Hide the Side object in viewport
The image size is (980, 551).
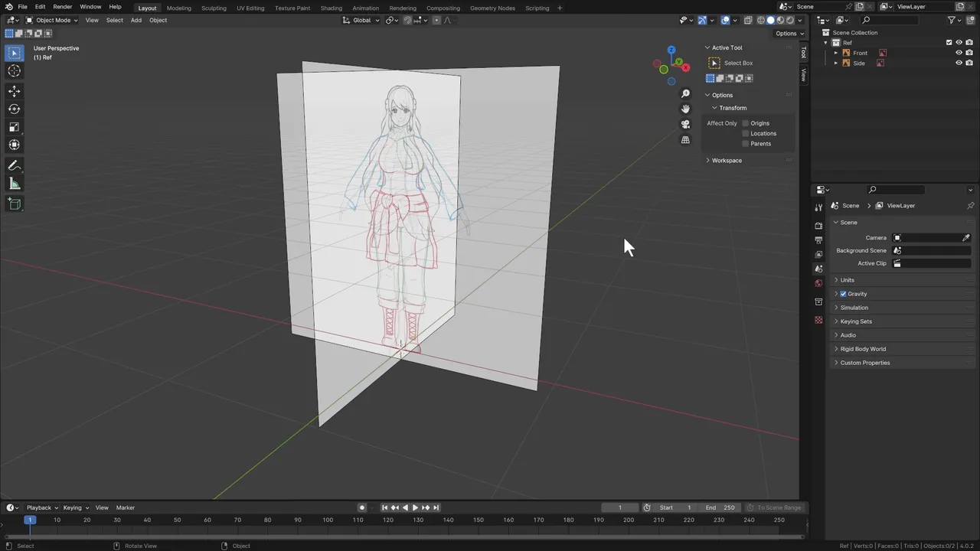tap(959, 64)
